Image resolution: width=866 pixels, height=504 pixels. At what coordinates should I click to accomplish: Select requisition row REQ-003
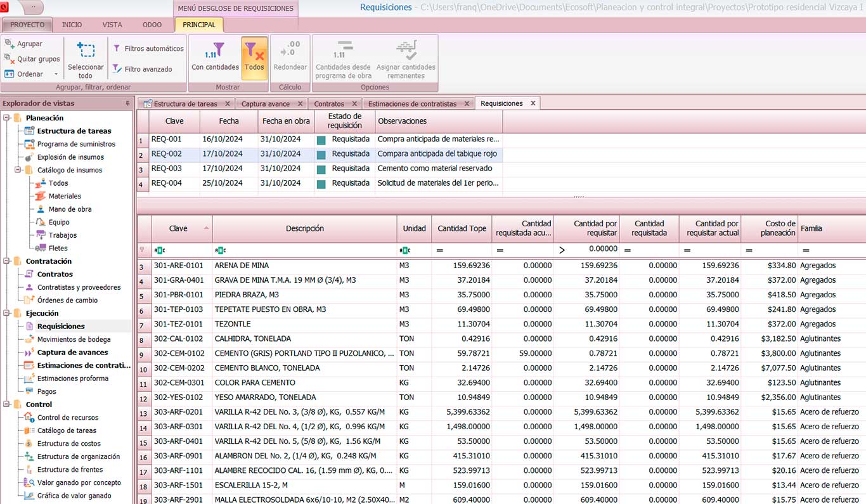tap(320, 169)
